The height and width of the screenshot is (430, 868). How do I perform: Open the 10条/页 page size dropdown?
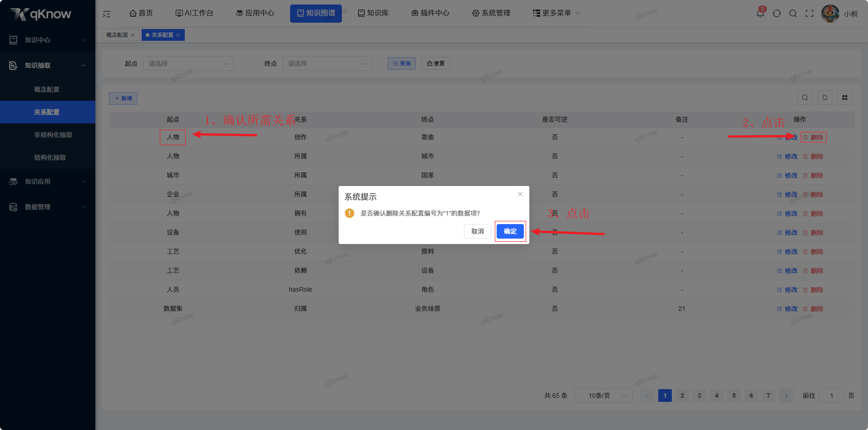(x=604, y=396)
